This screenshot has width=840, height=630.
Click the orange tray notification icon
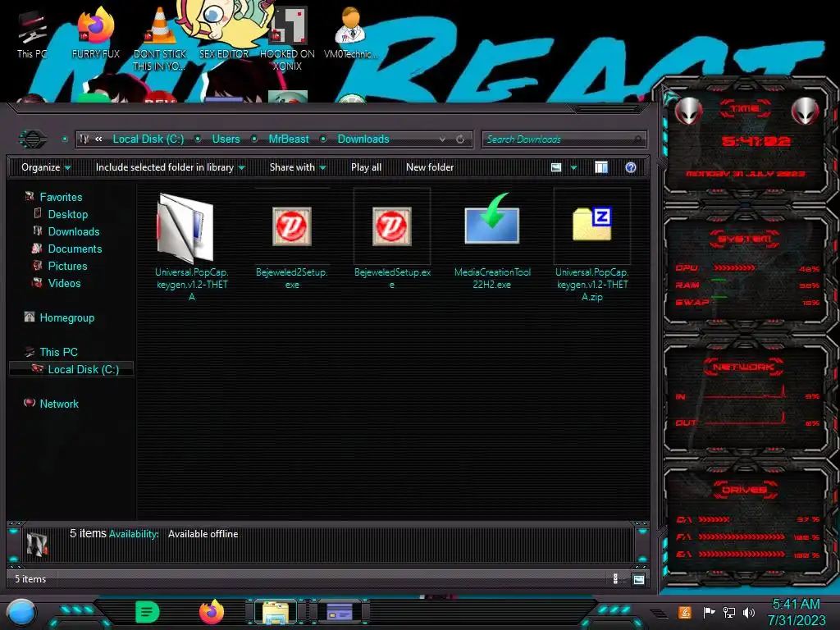point(685,612)
